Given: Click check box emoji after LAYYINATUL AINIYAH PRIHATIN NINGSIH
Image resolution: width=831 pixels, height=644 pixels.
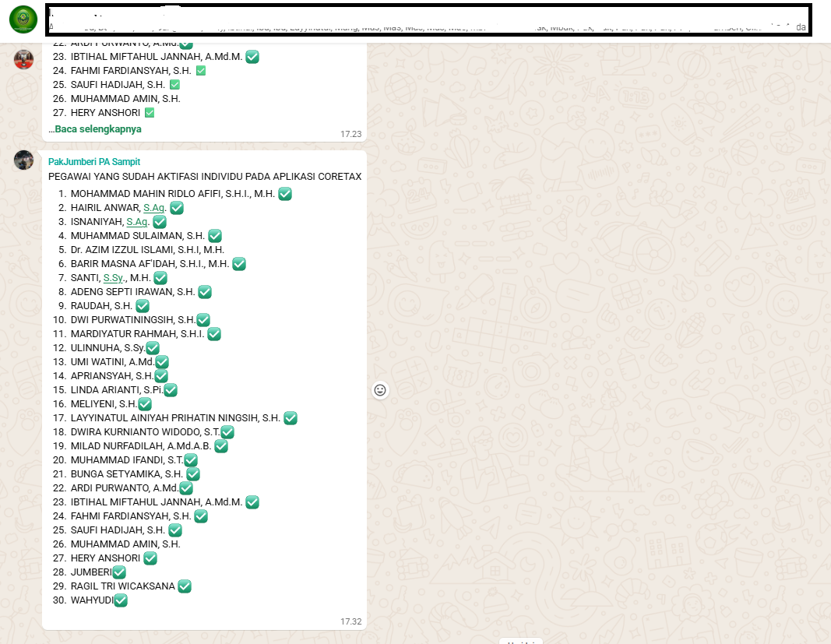Looking at the screenshot, I should [x=290, y=418].
